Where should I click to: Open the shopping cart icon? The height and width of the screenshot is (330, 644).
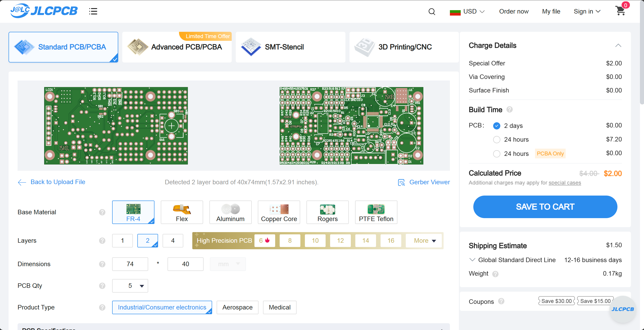(x=620, y=11)
